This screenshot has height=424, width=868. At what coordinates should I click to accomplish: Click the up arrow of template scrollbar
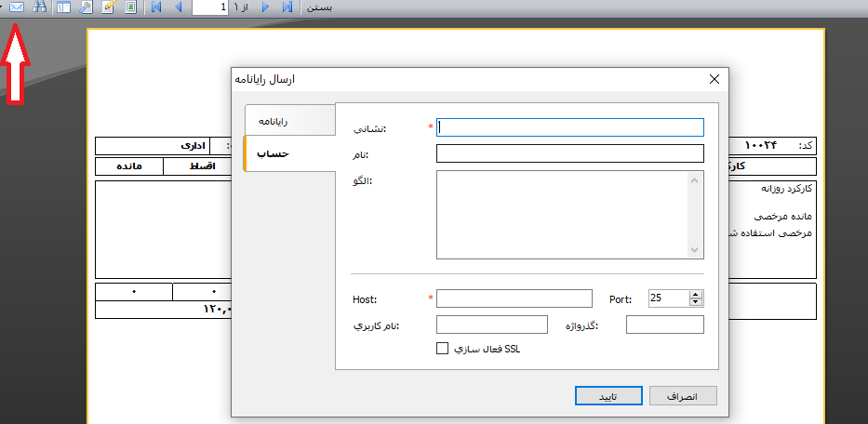(695, 179)
